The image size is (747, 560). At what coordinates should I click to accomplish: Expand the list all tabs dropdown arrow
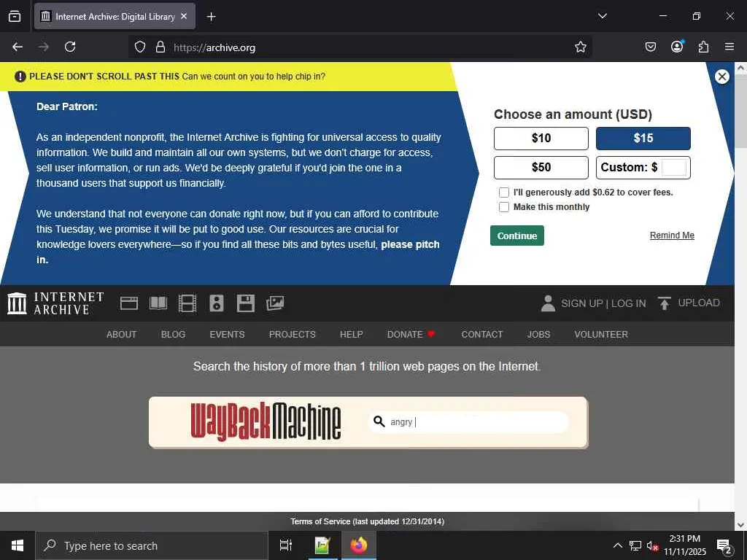pyautogui.click(x=603, y=16)
